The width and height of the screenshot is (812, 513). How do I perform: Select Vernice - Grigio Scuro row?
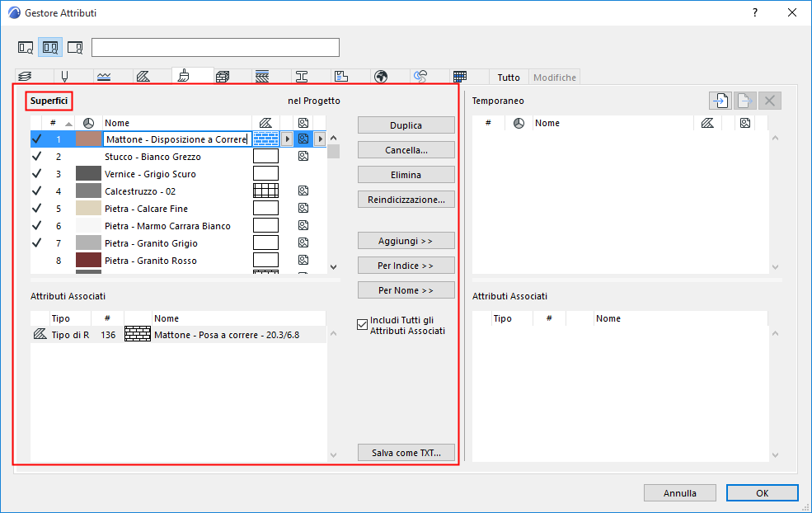coord(178,173)
